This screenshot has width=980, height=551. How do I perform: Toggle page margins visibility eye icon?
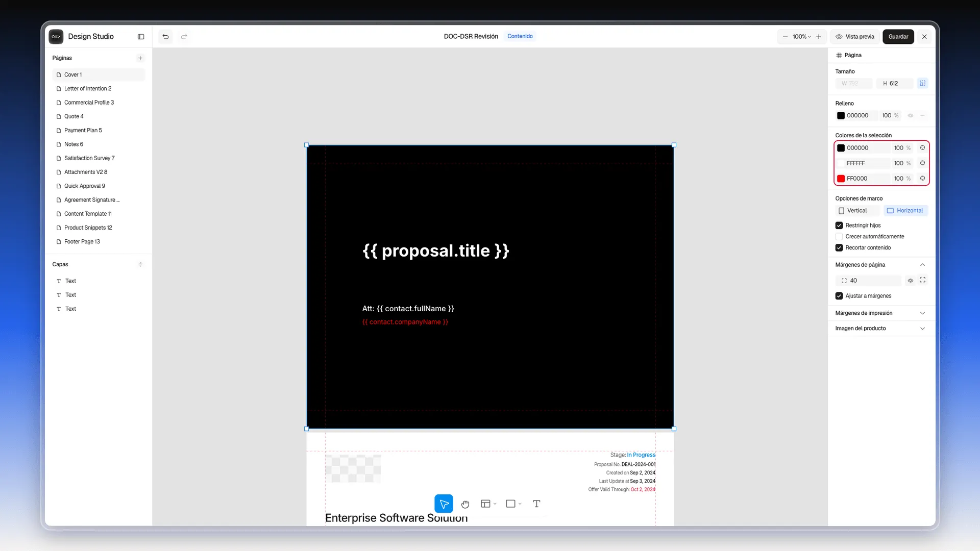[910, 281]
